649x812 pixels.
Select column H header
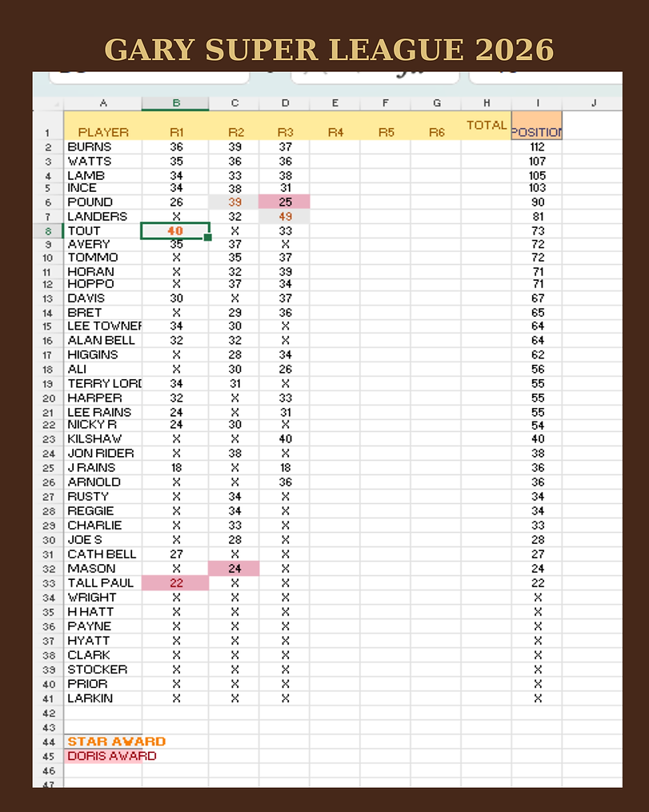coord(486,103)
